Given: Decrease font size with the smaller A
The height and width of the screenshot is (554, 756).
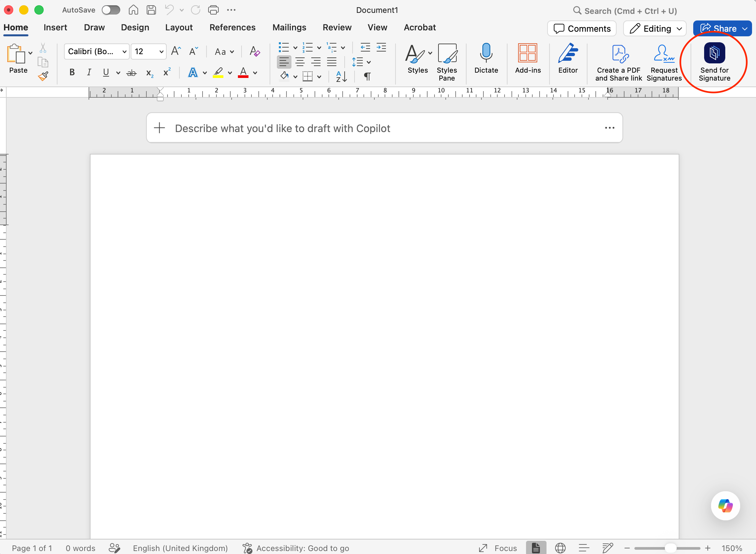Looking at the screenshot, I should point(194,51).
